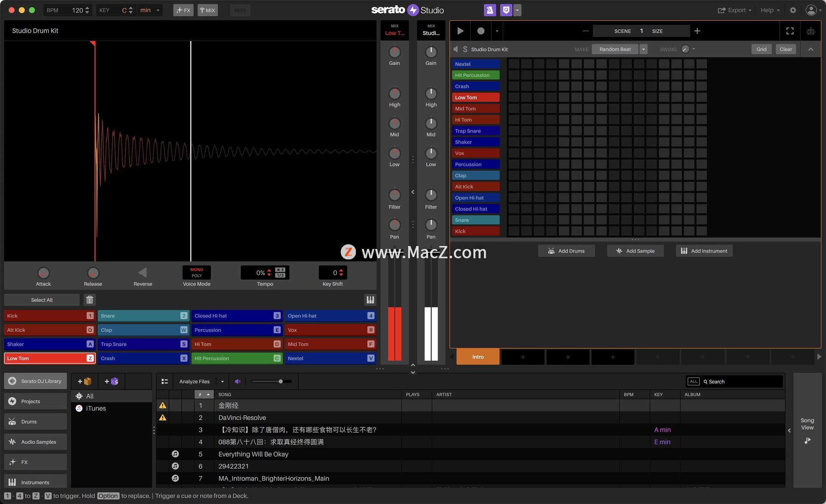Toggle the Reverse playback arrow
Screen dimensions: 826x504
[142, 273]
